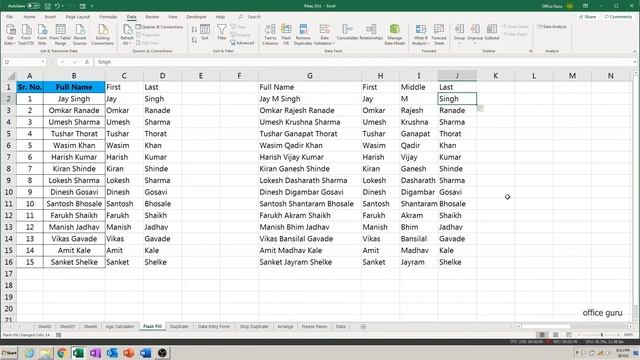Click the Windows Start button
The image size is (640, 360).
click(9, 353)
